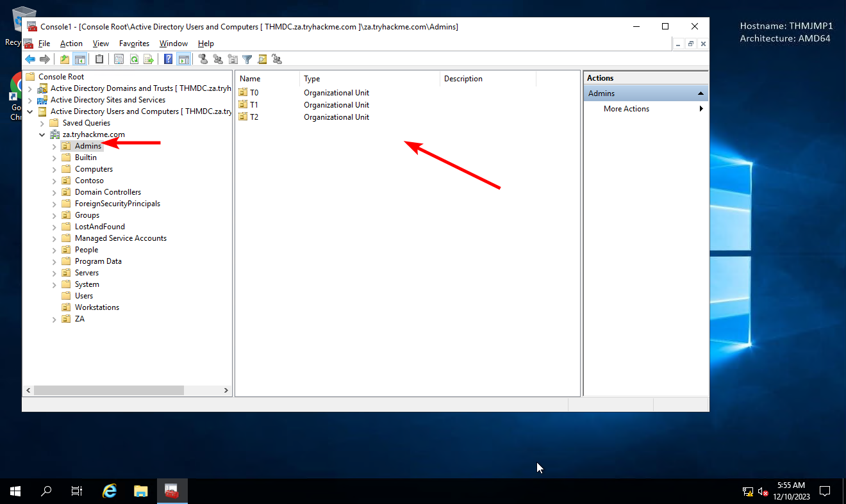
Task: Select the T0 organizational unit
Action: [x=249, y=93]
